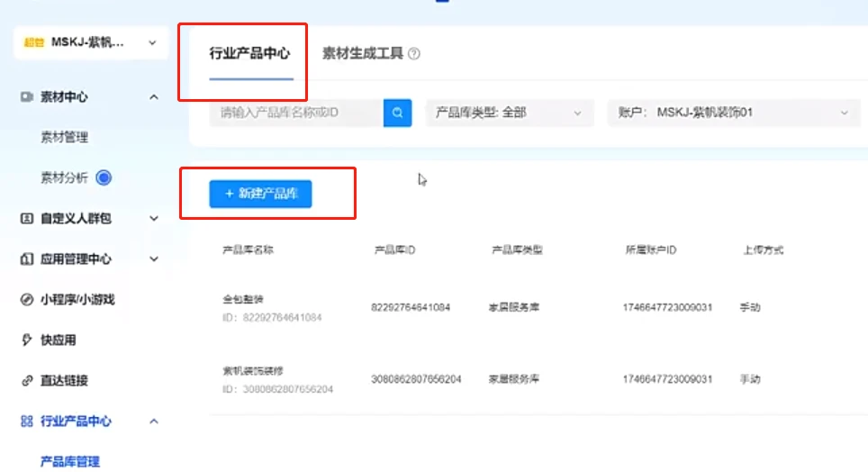Image resolution: width=868 pixels, height=472 pixels.
Task: Open 快应用 from the sidebar
Action: pos(58,340)
